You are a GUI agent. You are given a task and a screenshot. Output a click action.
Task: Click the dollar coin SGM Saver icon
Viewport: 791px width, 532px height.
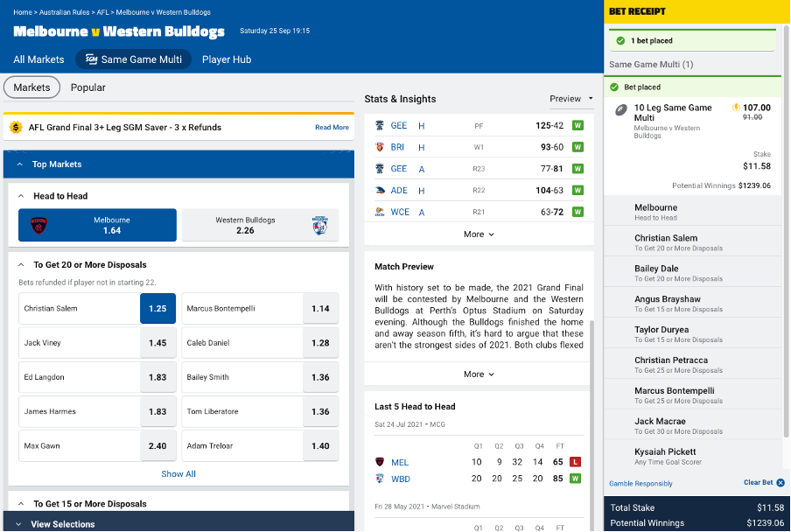(16, 128)
